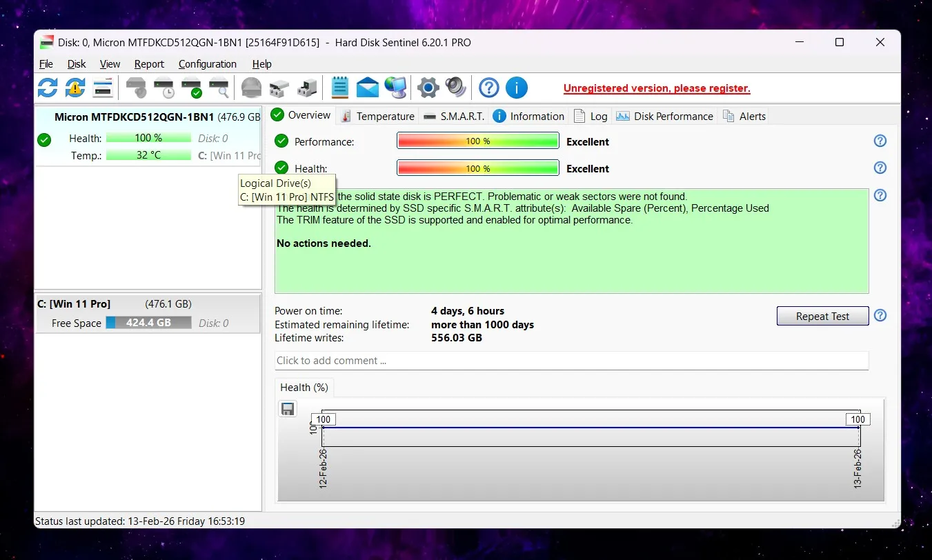Click the refresh icon with warning triangle

tap(75, 88)
